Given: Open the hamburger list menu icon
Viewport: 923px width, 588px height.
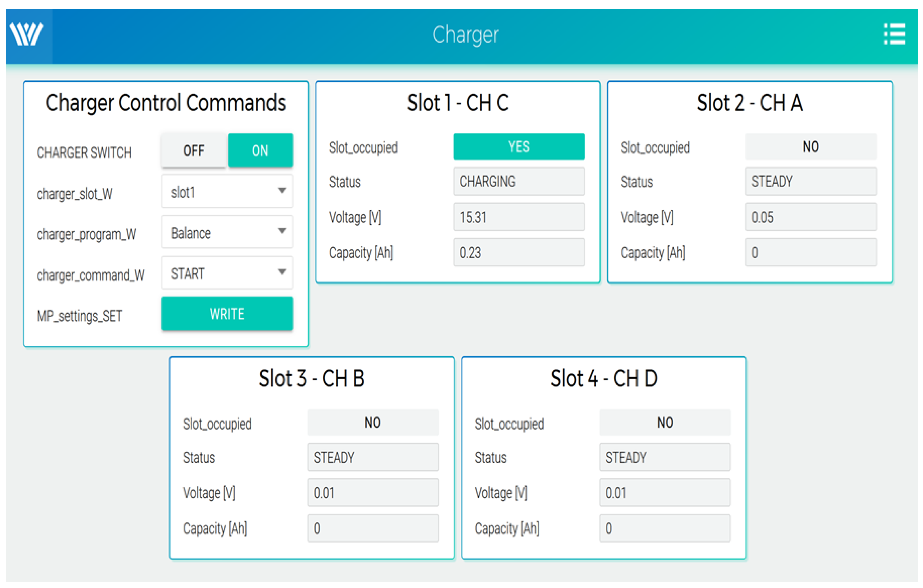Looking at the screenshot, I should click(894, 34).
